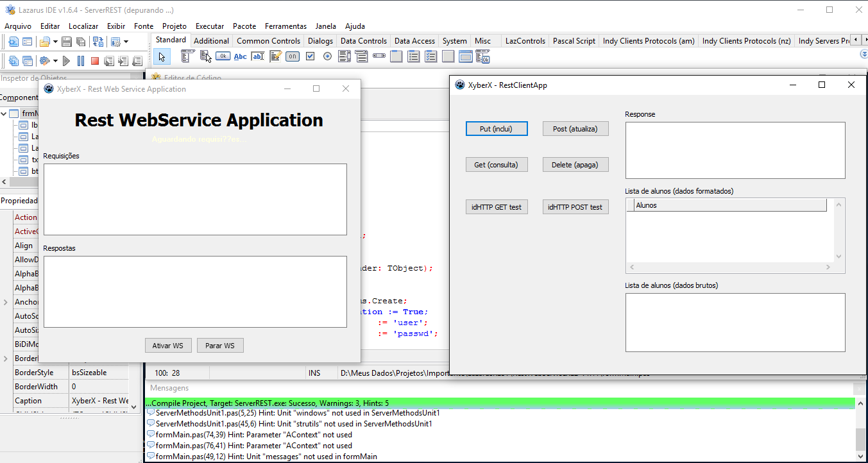
Task: Select the TRadioButton component in the palette
Action: tap(327, 56)
